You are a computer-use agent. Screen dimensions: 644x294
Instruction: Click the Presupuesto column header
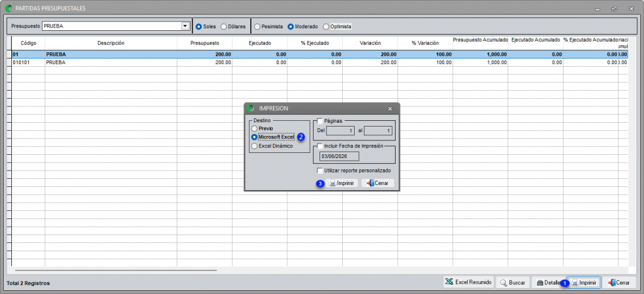tap(204, 43)
